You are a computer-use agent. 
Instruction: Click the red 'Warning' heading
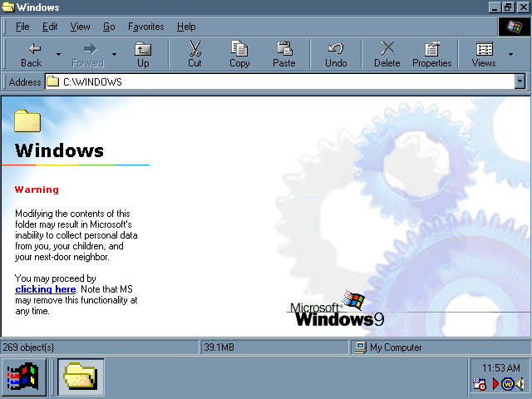click(x=37, y=190)
